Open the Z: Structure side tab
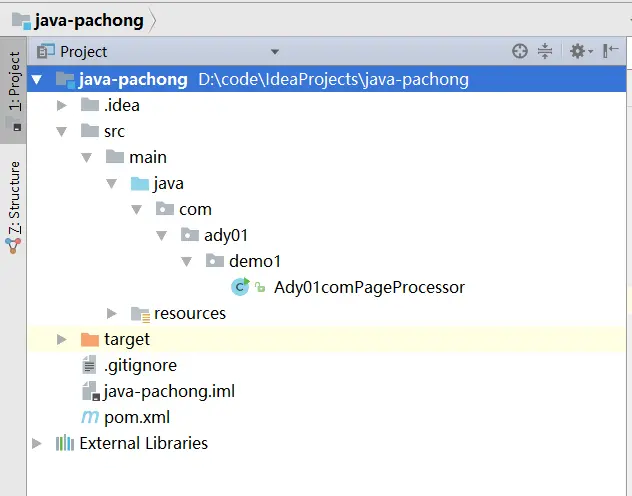Image resolution: width=632 pixels, height=496 pixels. pyautogui.click(x=13, y=206)
